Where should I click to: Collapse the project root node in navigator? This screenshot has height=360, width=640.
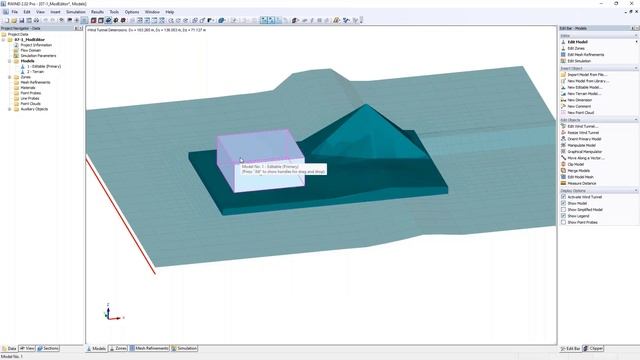click(4, 40)
